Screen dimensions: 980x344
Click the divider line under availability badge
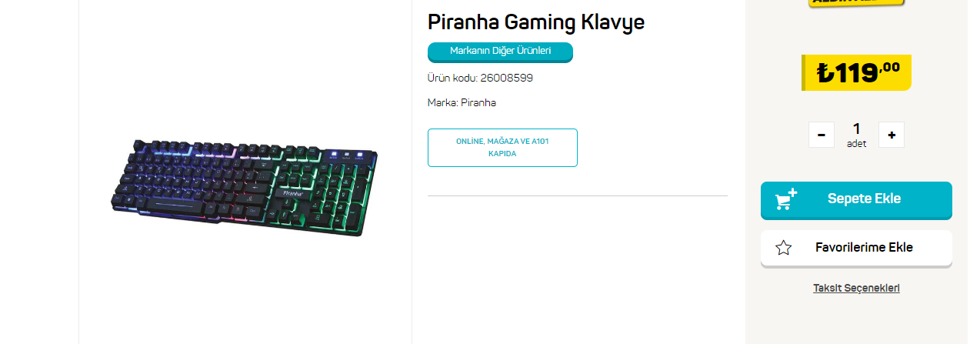(x=577, y=195)
